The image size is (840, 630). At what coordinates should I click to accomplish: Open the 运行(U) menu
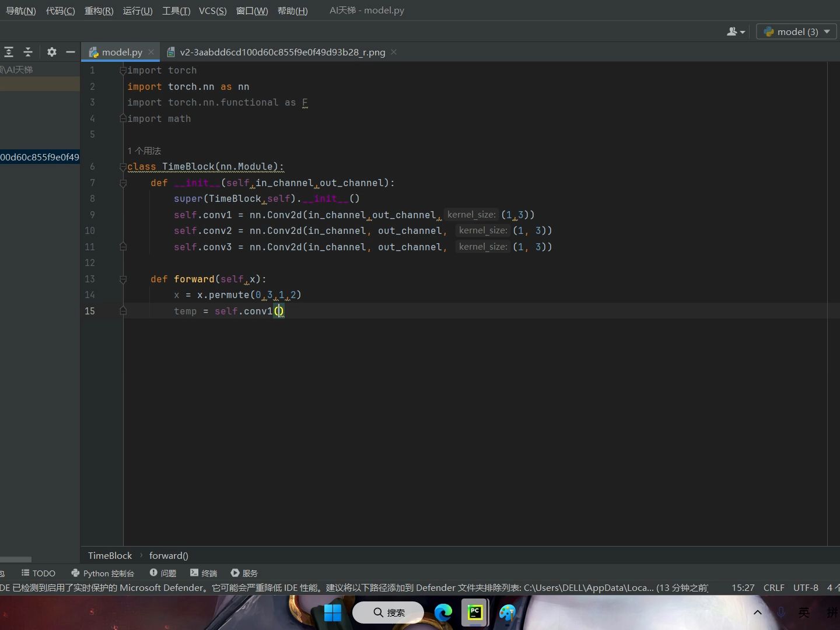pos(138,10)
